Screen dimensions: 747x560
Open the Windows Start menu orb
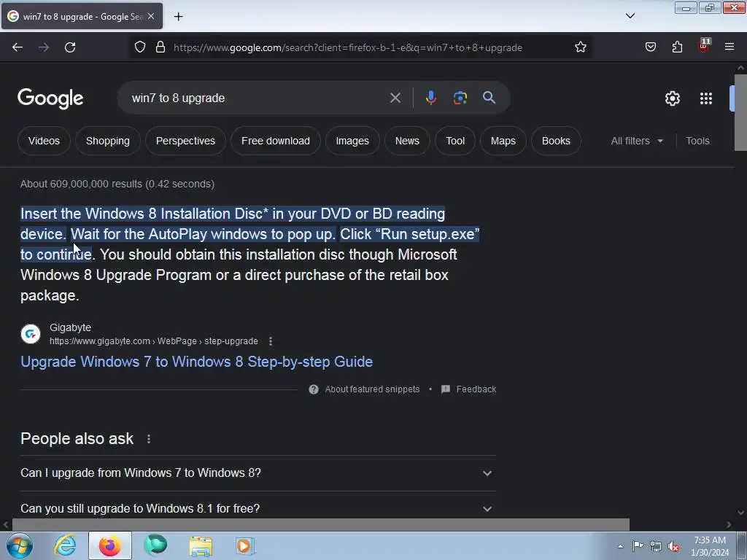tap(20, 545)
